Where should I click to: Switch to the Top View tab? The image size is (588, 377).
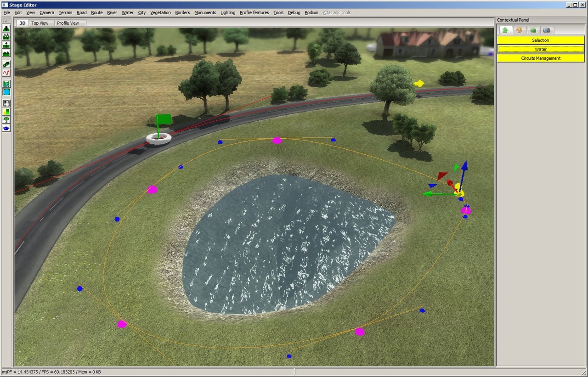(x=40, y=23)
